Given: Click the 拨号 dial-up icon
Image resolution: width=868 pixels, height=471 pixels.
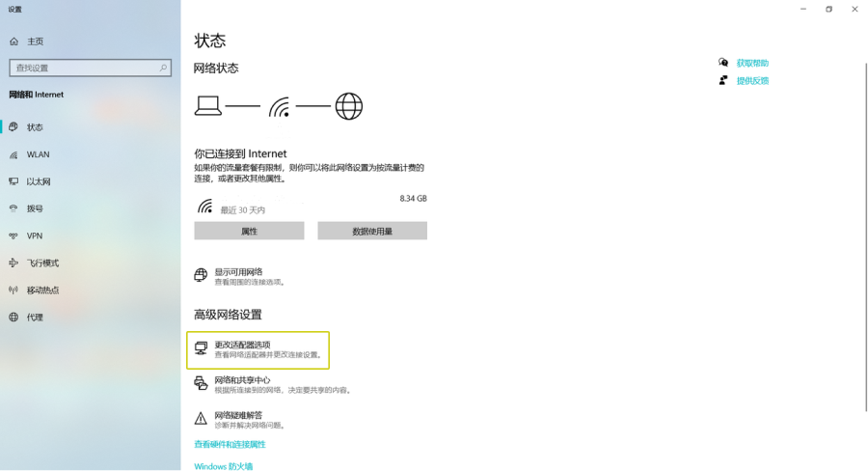Looking at the screenshot, I should click(14, 208).
